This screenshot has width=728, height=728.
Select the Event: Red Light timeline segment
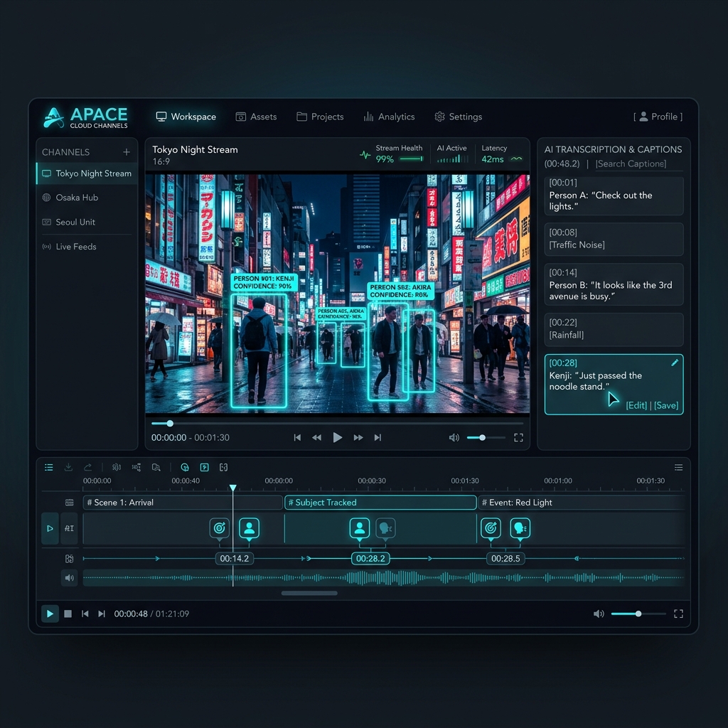pyautogui.click(x=582, y=503)
